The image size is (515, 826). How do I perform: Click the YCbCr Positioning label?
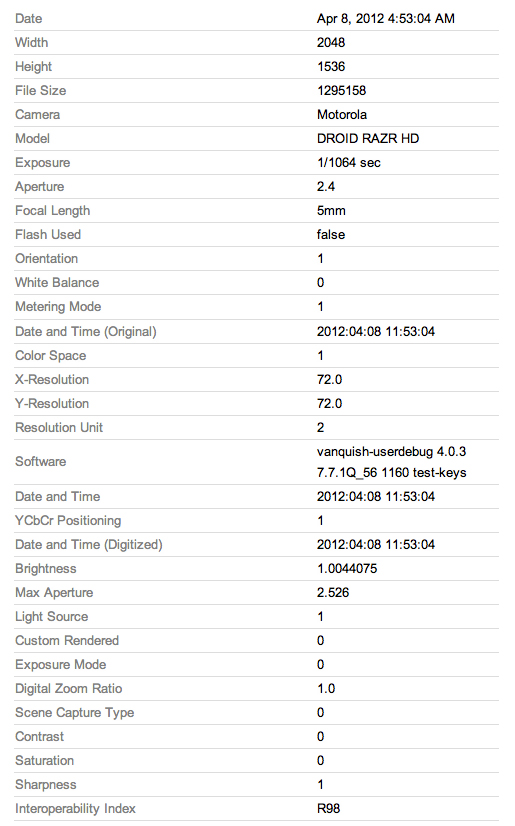point(68,520)
